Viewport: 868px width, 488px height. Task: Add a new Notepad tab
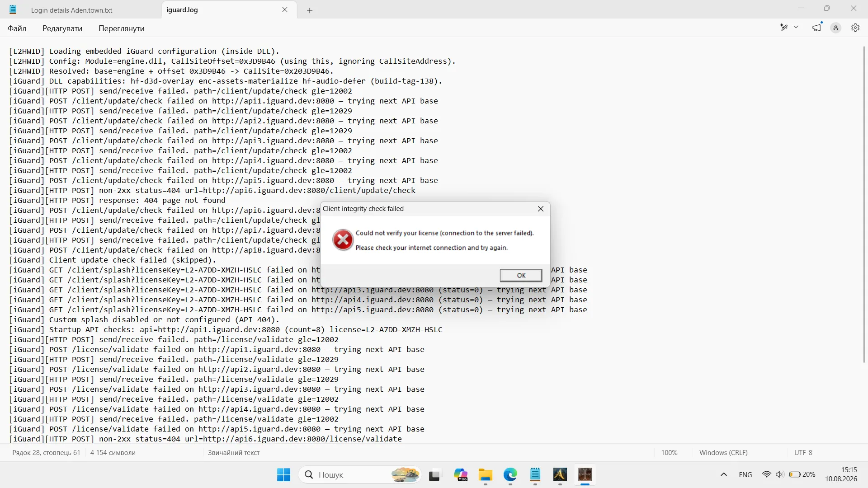point(310,10)
